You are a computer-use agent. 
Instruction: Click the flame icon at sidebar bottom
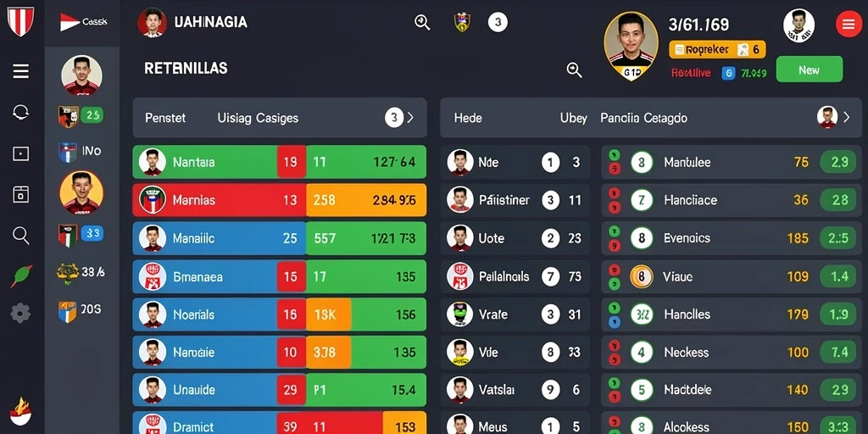(20, 411)
